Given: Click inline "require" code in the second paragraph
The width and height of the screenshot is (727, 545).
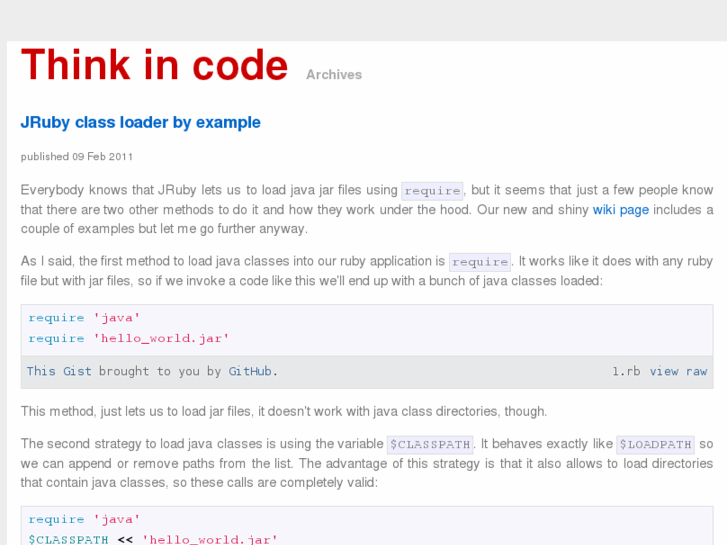Looking at the screenshot, I should (x=480, y=262).
